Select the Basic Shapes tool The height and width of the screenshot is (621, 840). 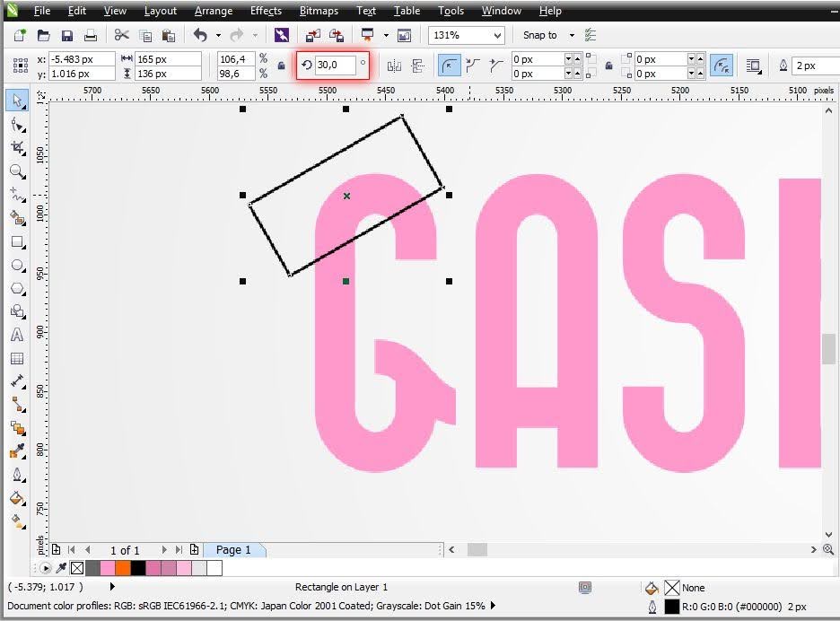[17, 311]
